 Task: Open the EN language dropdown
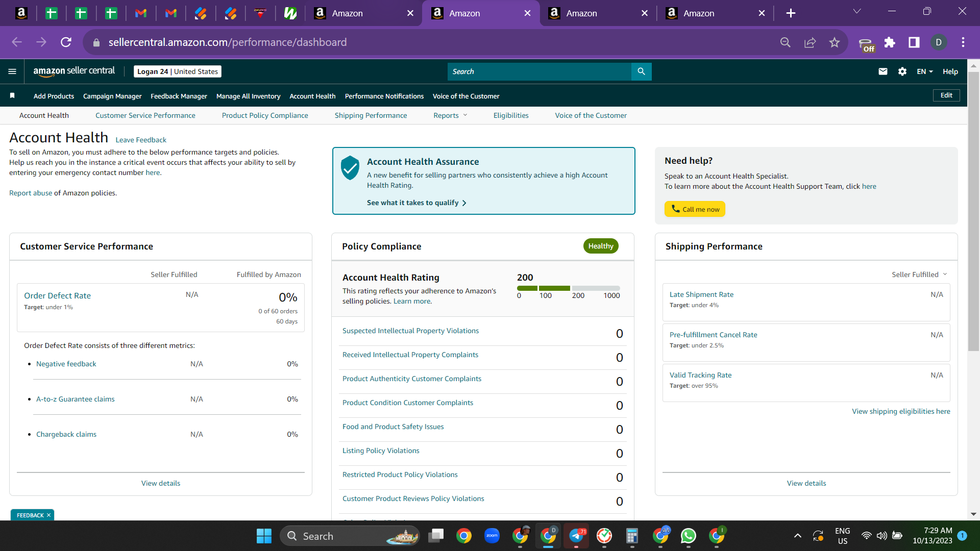click(924, 71)
